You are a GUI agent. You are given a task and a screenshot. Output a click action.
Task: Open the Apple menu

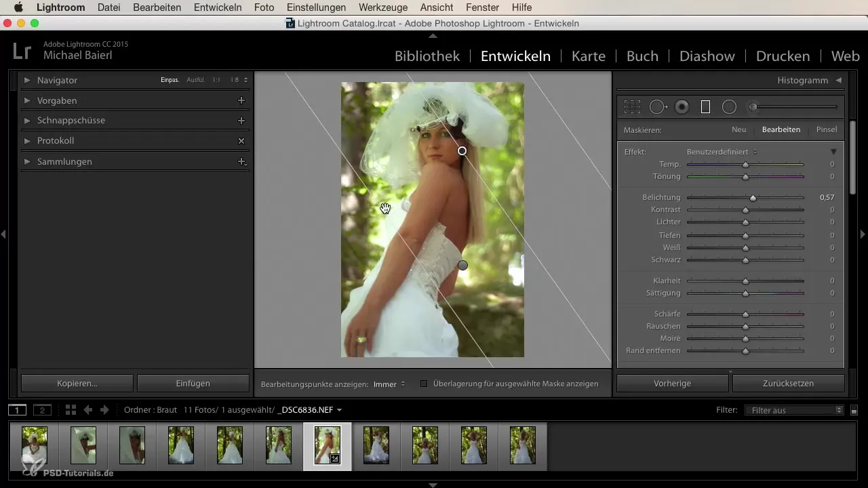[x=18, y=7]
